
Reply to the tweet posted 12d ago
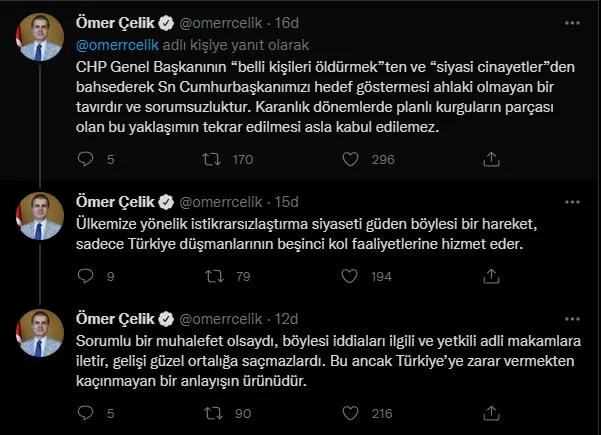(x=85, y=411)
